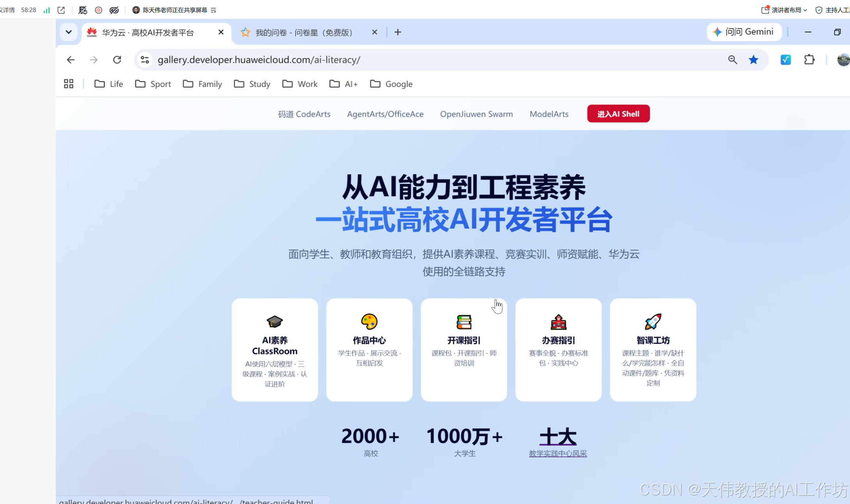Open the list menu after 陈天伟老师正在共享屏幕
The image size is (850, 504).
pos(213,10)
